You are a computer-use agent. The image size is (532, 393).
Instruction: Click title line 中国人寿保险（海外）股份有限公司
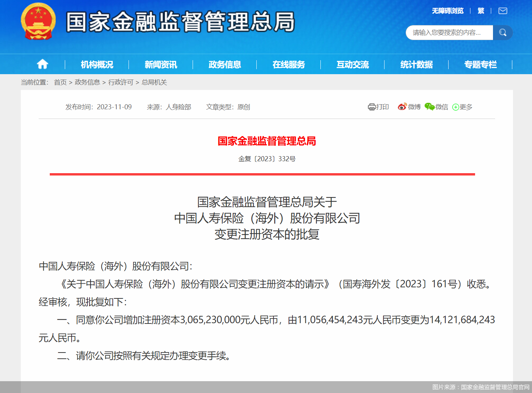tap(267, 218)
